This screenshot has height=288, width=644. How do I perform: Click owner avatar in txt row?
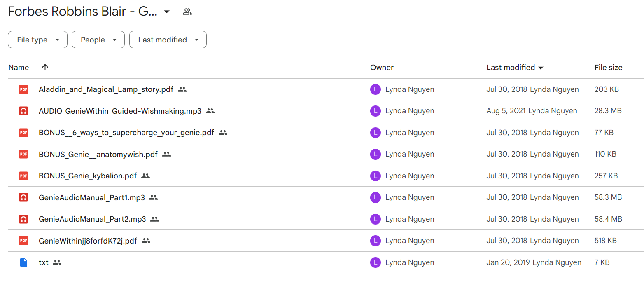(x=376, y=262)
